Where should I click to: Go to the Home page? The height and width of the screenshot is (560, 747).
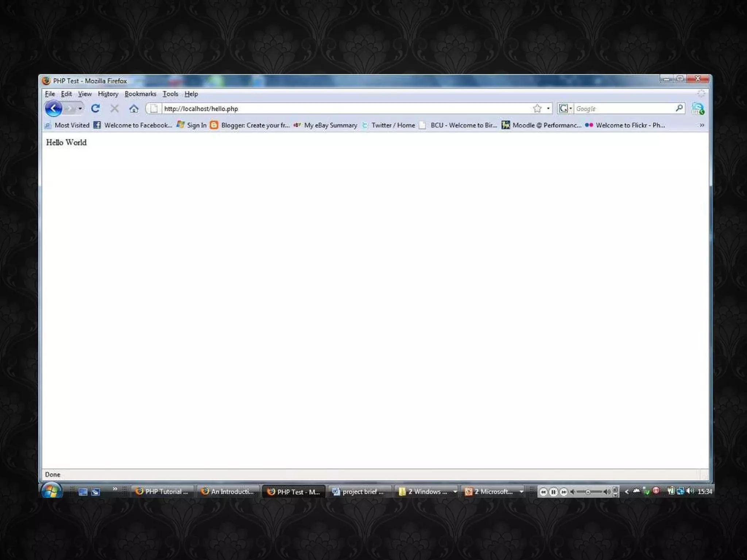134,109
